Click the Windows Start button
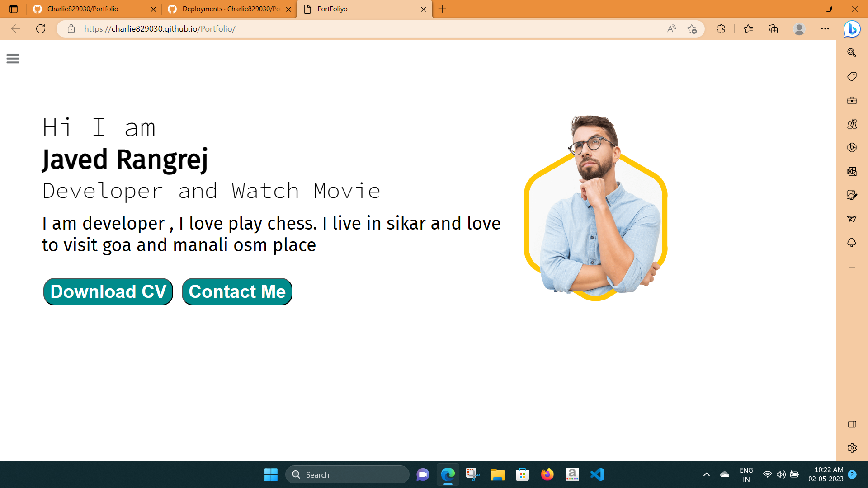Screen dimensions: 868x488 tap(271, 474)
